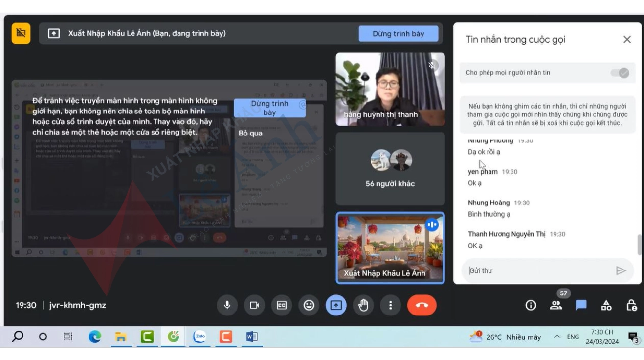Show the participants panel with 57 badge

coord(556,305)
